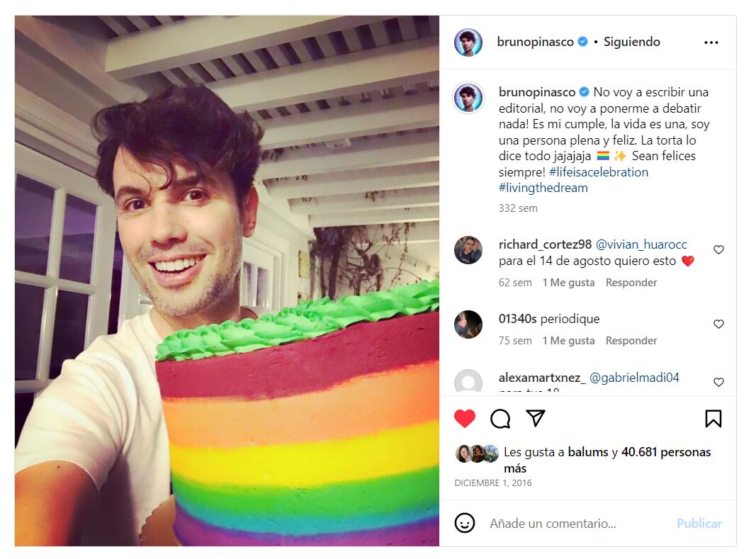
Task: View the 40.681 personas más likes list
Action: pos(607,460)
